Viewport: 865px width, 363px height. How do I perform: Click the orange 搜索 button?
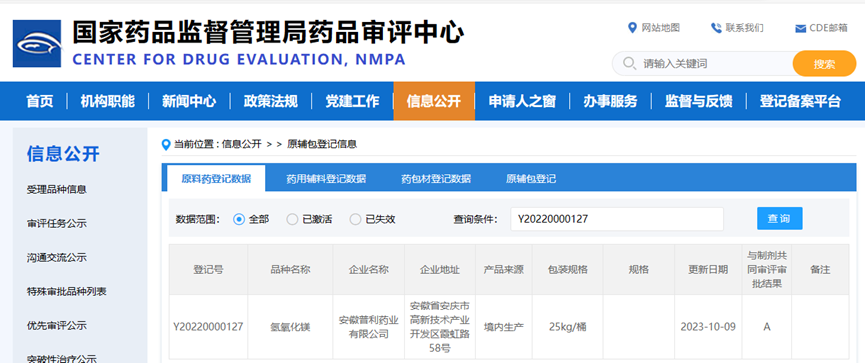pyautogui.click(x=824, y=63)
